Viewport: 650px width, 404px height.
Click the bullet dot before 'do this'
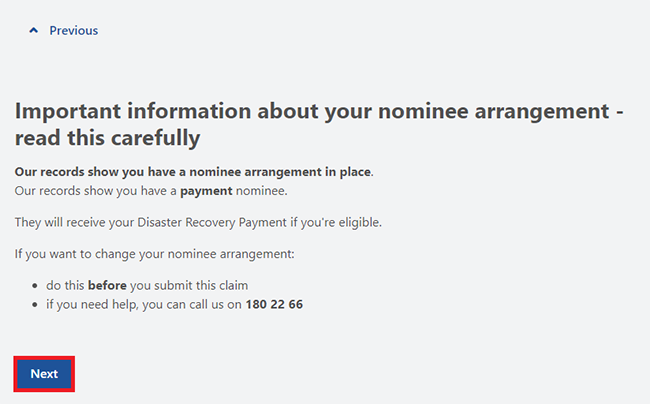(34, 286)
